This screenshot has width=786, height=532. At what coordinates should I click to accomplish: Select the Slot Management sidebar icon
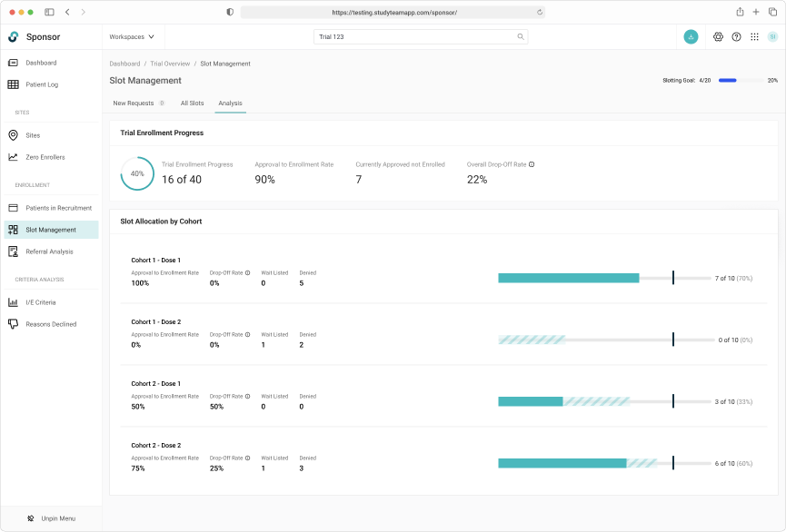pos(14,230)
